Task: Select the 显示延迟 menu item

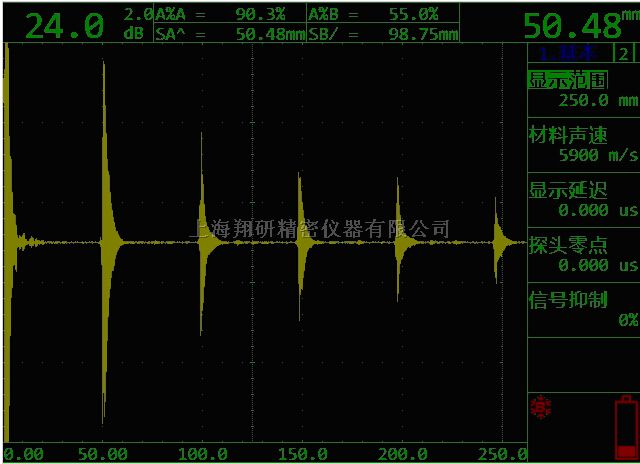Action: 568,190
